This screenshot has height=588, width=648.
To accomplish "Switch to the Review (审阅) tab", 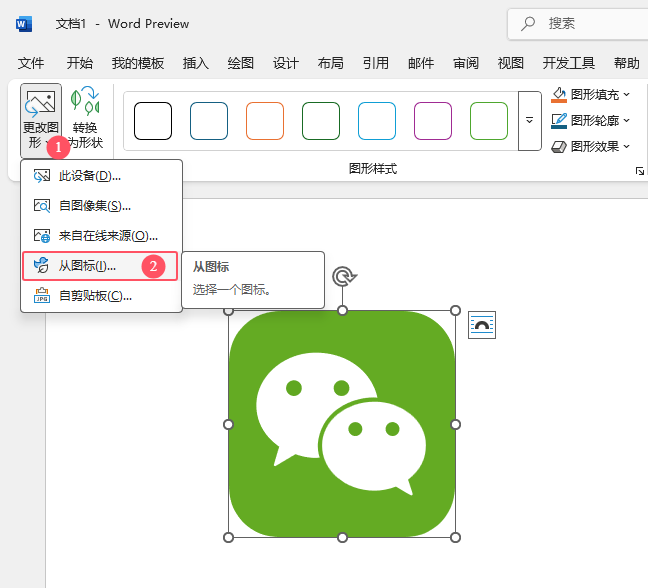I will coord(466,63).
